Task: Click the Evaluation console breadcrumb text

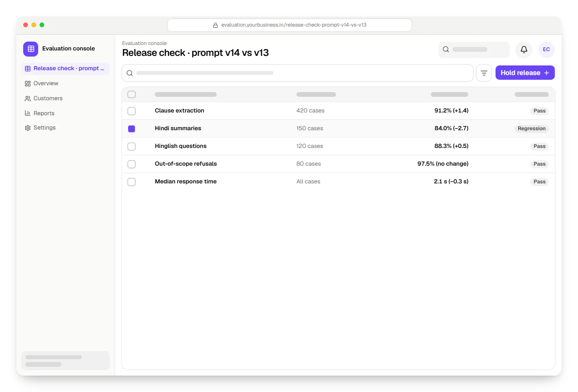Action: 144,43
